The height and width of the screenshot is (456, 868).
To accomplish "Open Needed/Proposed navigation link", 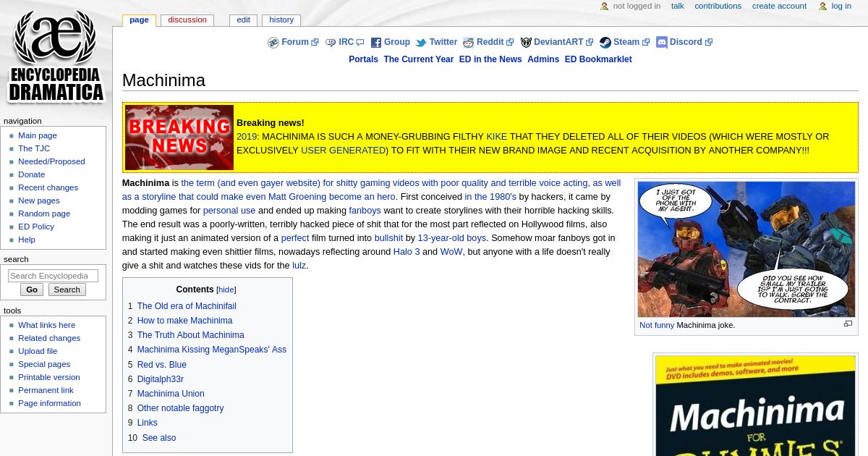I will tap(51, 161).
